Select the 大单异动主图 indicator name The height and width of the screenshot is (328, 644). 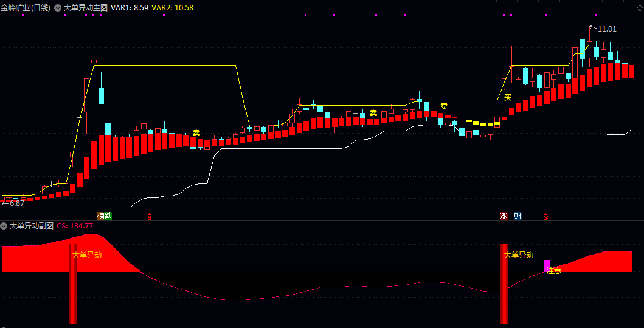(85, 7)
